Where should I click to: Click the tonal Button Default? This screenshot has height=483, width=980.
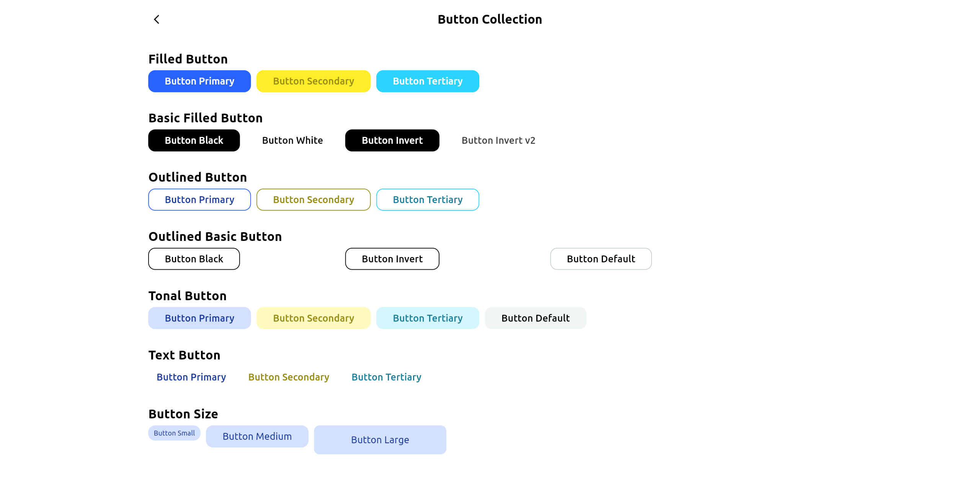point(536,318)
